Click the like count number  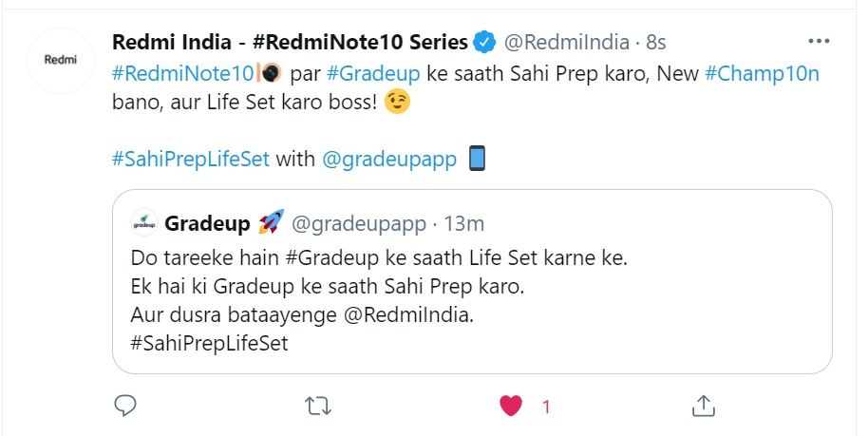point(546,407)
